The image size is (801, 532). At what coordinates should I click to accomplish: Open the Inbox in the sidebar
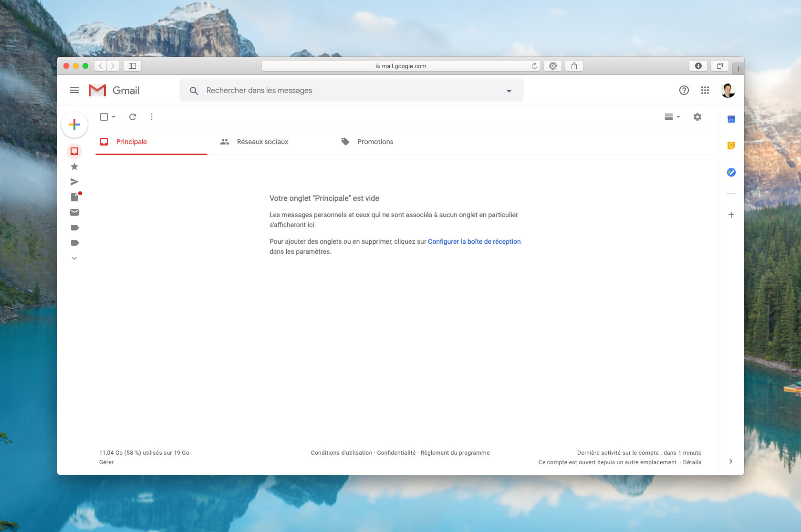(x=74, y=151)
